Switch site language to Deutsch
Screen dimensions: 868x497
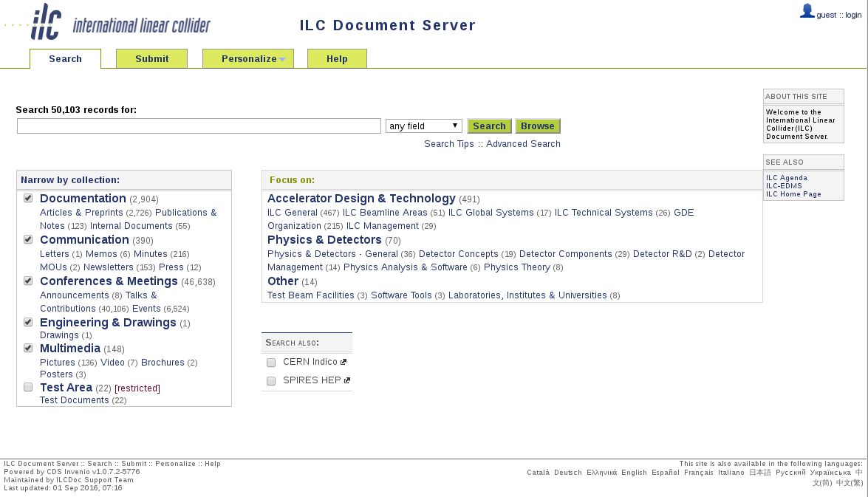tap(568, 473)
